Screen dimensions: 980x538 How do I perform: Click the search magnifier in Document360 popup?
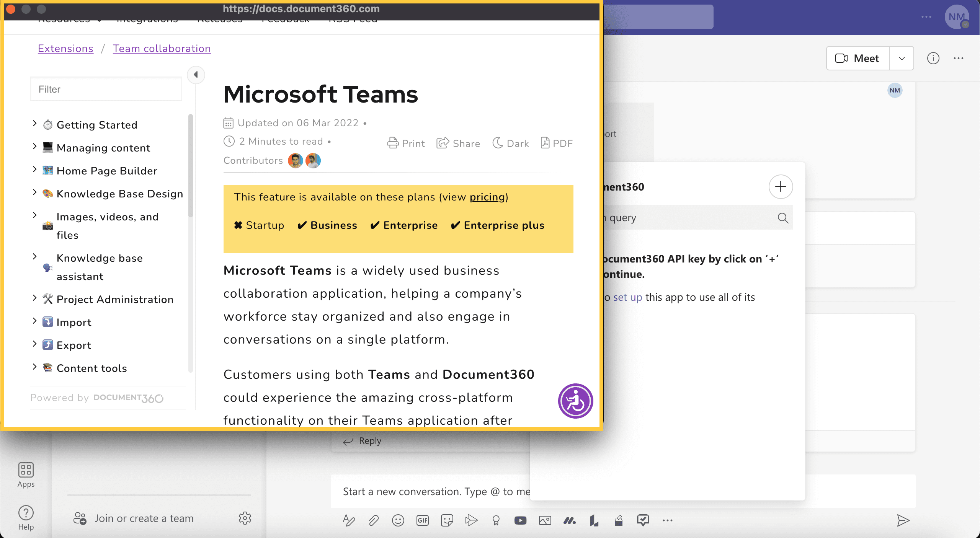783,218
